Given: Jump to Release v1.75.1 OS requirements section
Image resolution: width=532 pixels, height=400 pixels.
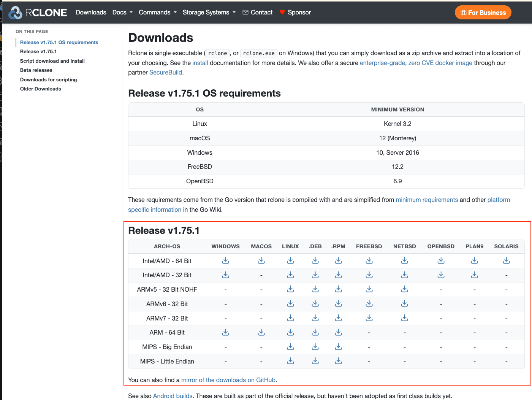Looking at the screenshot, I should [x=59, y=42].
